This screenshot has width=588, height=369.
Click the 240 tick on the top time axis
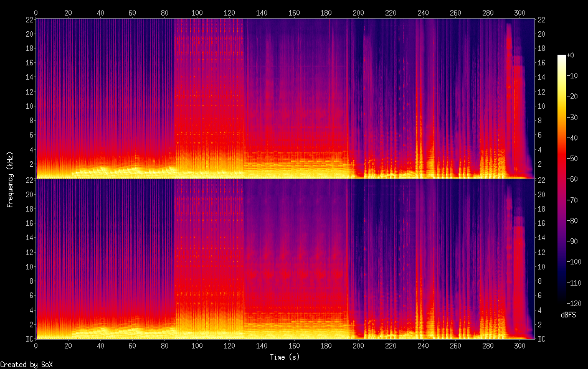(x=423, y=12)
